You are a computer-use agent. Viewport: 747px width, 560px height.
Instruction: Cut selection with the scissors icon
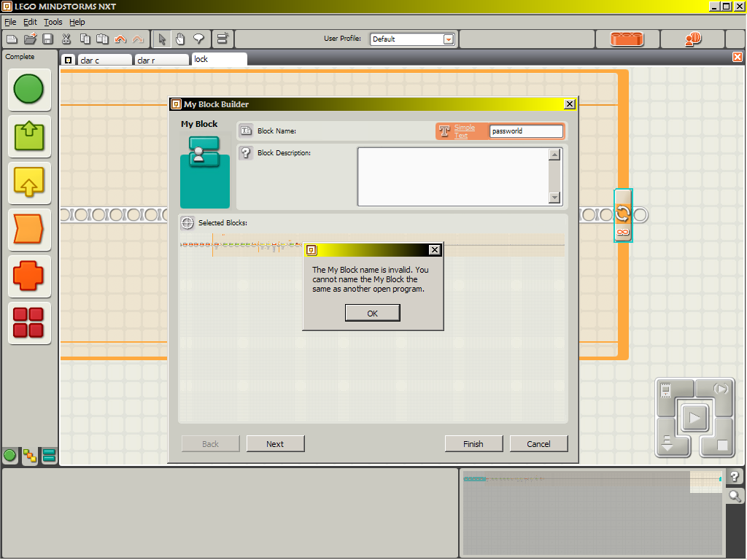pyautogui.click(x=66, y=39)
